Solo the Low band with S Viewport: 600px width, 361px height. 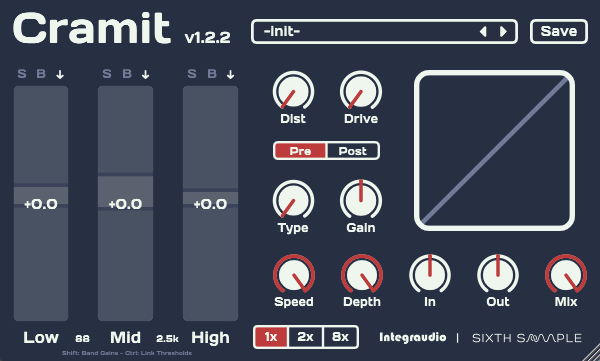[x=22, y=74]
